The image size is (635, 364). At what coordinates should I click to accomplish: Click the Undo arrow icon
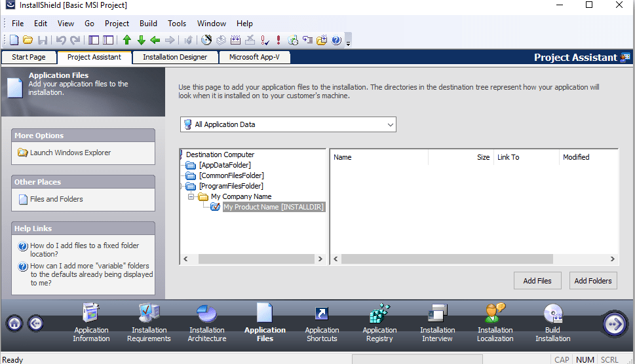click(x=61, y=40)
